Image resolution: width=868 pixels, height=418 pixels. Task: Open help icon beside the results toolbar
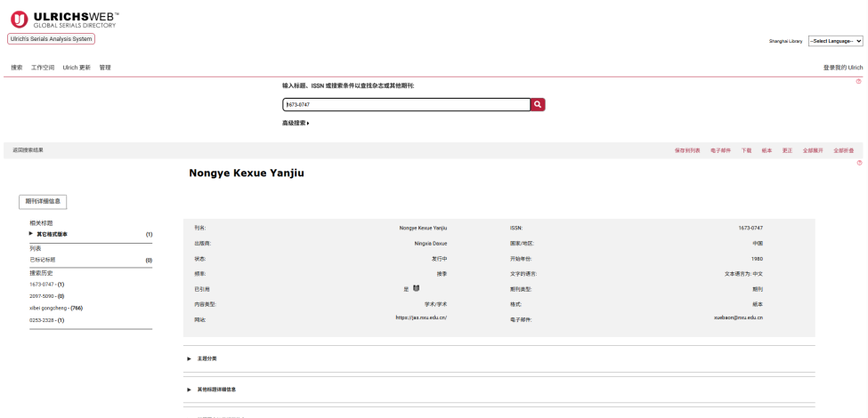coord(858,162)
